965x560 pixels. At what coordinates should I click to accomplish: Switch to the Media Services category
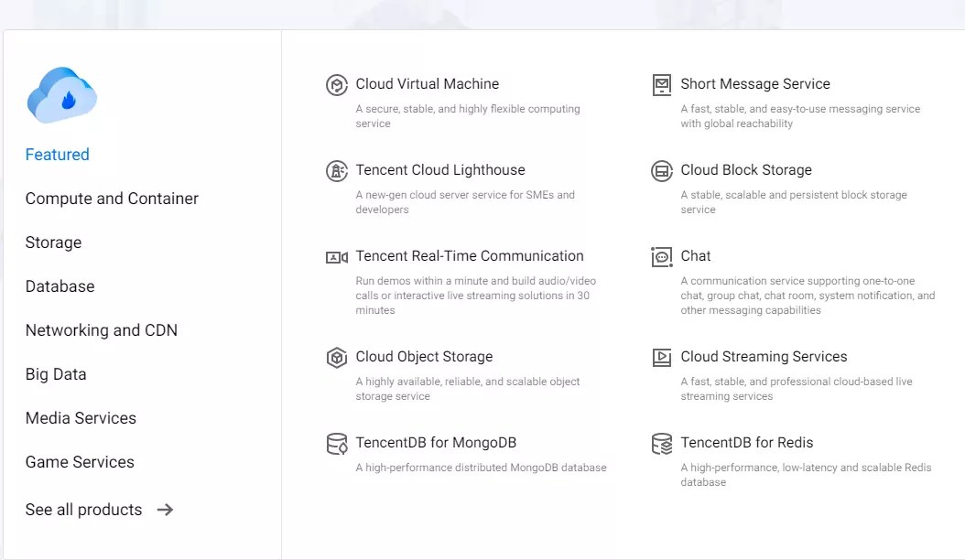coord(81,418)
